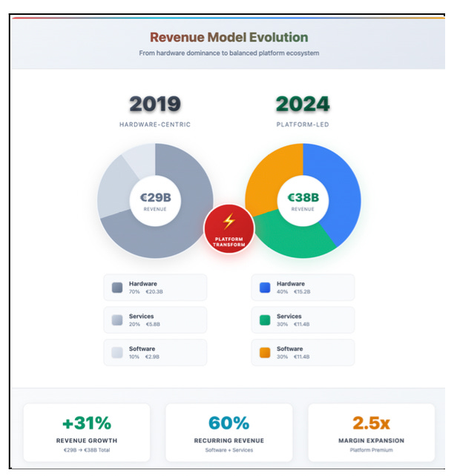Click the blue 2024 Hardware legend swatch

pyautogui.click(x=265, y=288)
